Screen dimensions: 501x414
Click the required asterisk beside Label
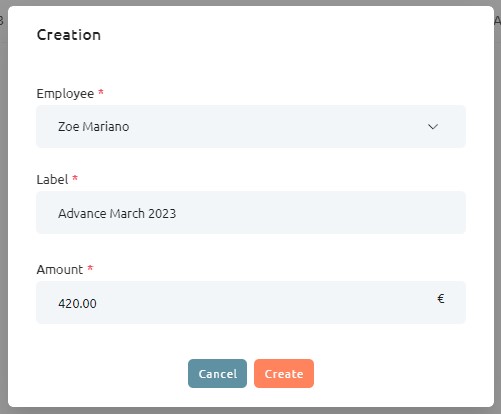(75, 178)
